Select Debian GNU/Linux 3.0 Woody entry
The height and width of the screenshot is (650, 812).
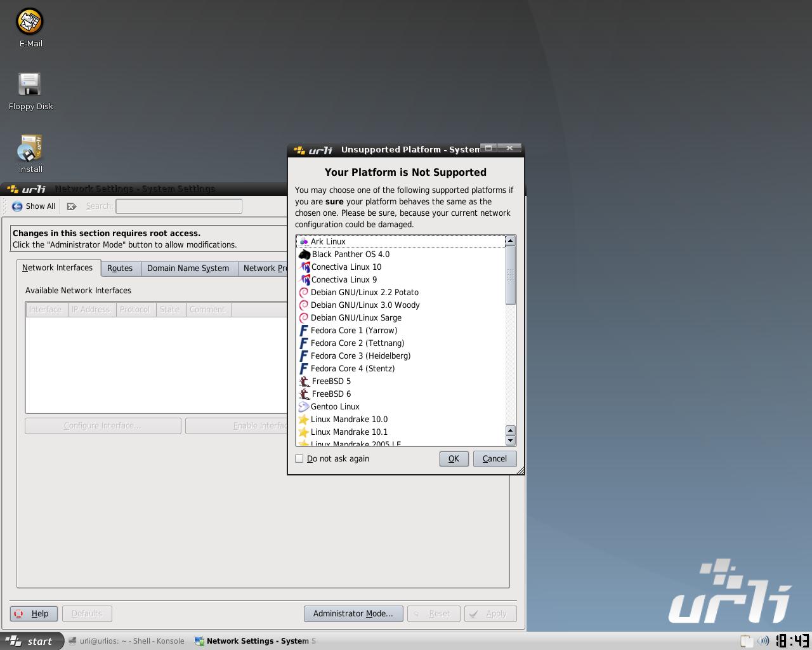coord(400,305)
